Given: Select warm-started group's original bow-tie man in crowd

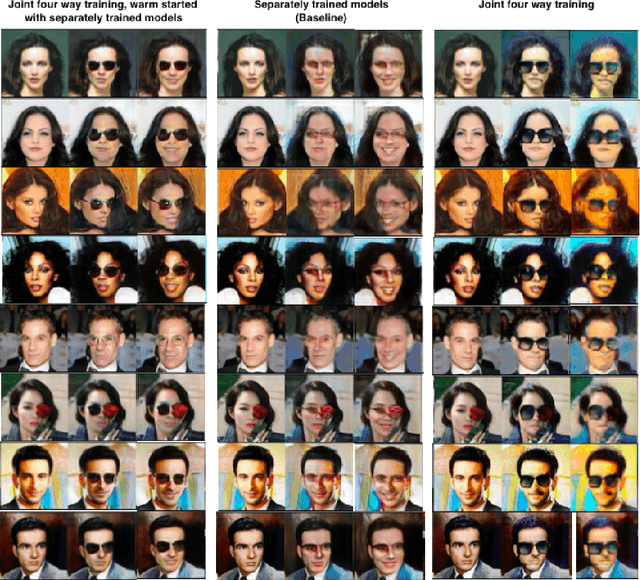Looking at the screenshot, I should (34, 338).
